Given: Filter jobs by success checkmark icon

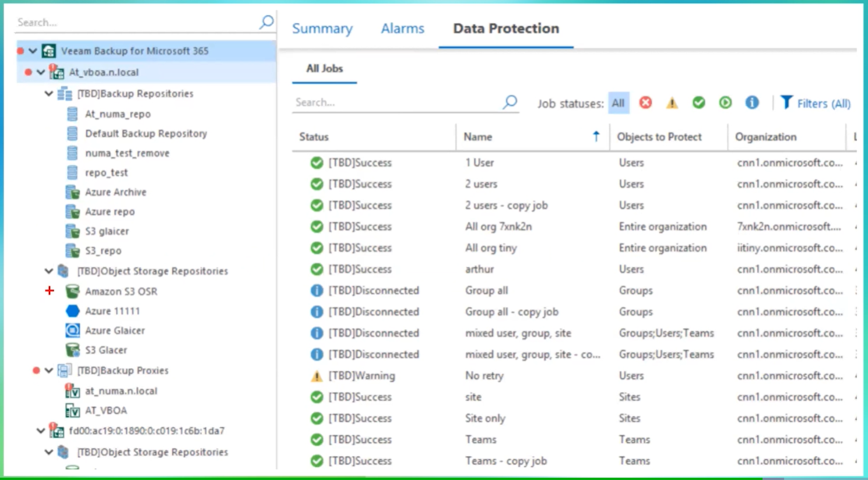Looking at the screenshot, I should coord(698,103).
